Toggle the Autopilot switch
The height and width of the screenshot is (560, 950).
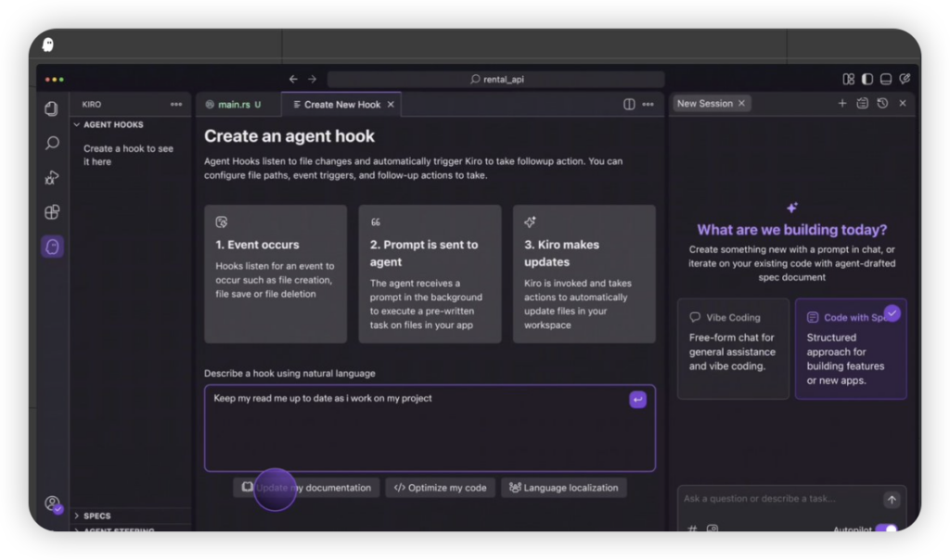pyautogui.click(x=886, y=528)
